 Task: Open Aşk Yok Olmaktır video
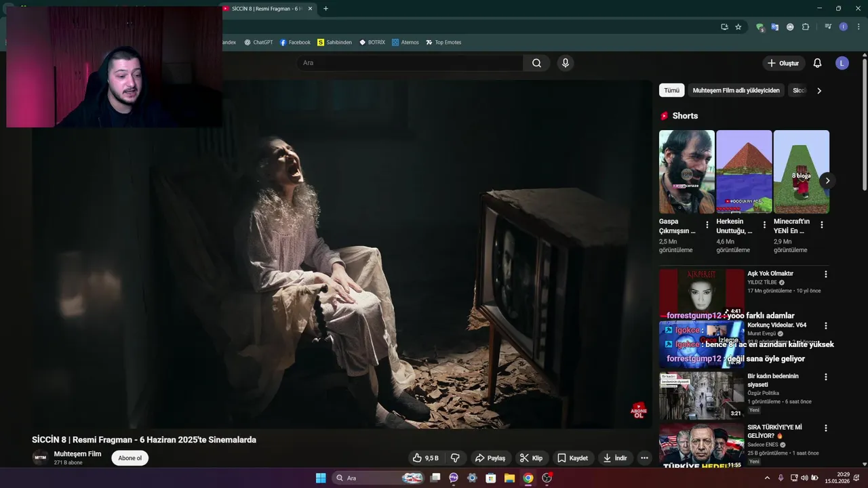(770, 274)
